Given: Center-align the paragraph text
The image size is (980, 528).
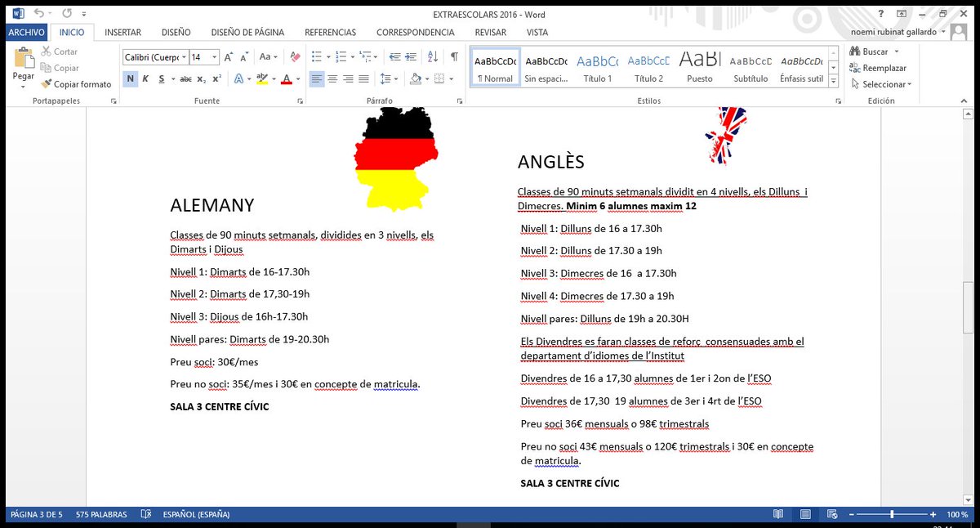Looking at the screenshot, I should pyautogui.click(x=332, y=78).
